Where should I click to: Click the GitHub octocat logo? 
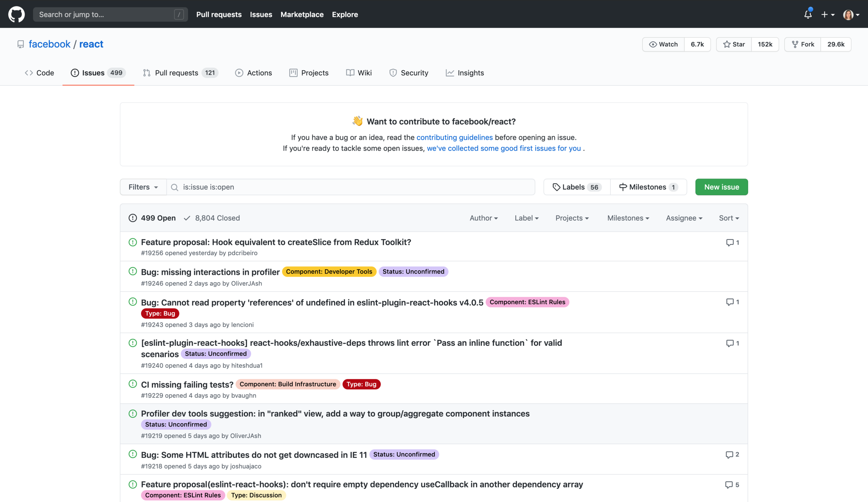coord(16,14)
